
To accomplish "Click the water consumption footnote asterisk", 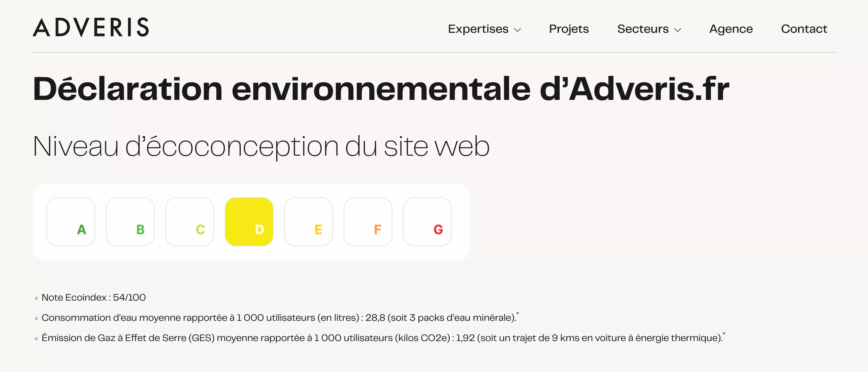I will 518,314.
